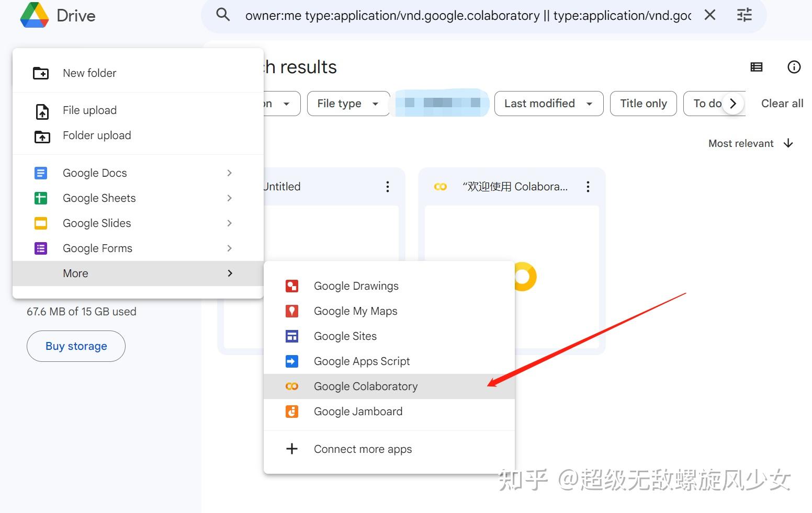Viewport: 812px width, 513px height.
Task: Switch to list view layout
Action: pyautogui.click(x=756, y=67)
